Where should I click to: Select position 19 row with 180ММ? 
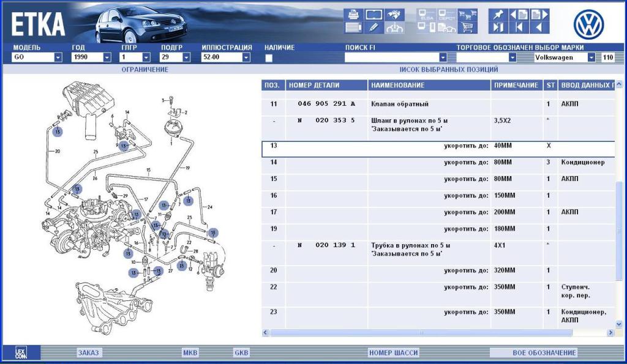coord(438,232)
